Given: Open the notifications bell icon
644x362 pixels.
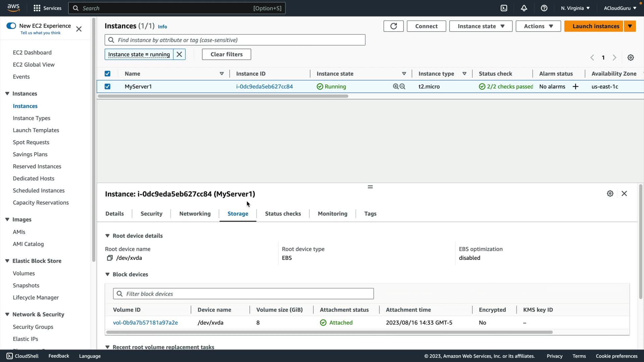Looking at the screenshot, I should coord(524,8).
